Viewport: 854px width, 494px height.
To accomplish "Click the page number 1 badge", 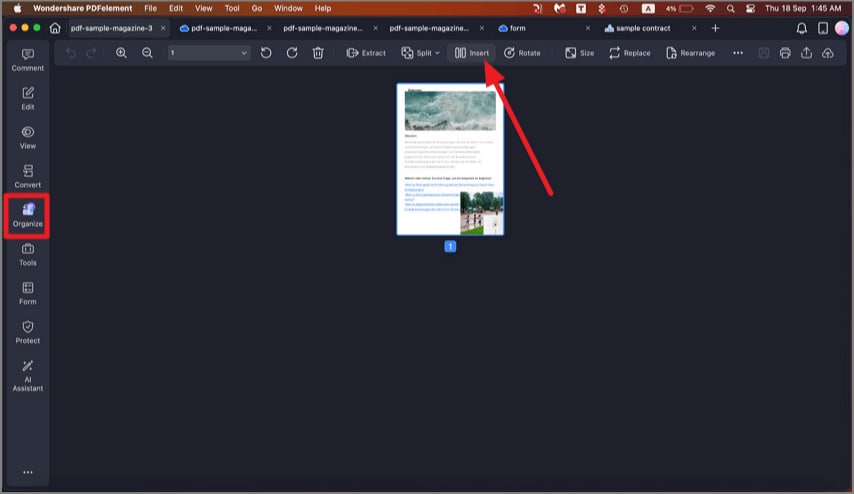I will [x=450, y=246].
